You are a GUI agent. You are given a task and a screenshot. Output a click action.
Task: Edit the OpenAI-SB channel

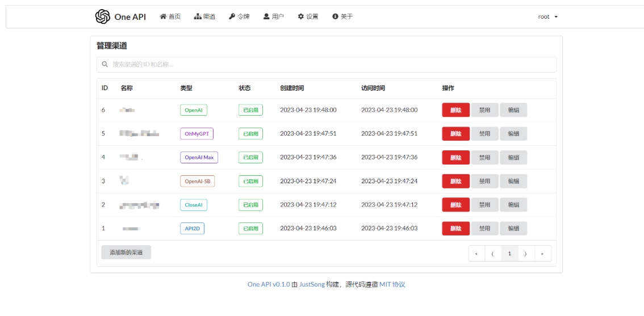pyautogui.click(x=513, y=181)
